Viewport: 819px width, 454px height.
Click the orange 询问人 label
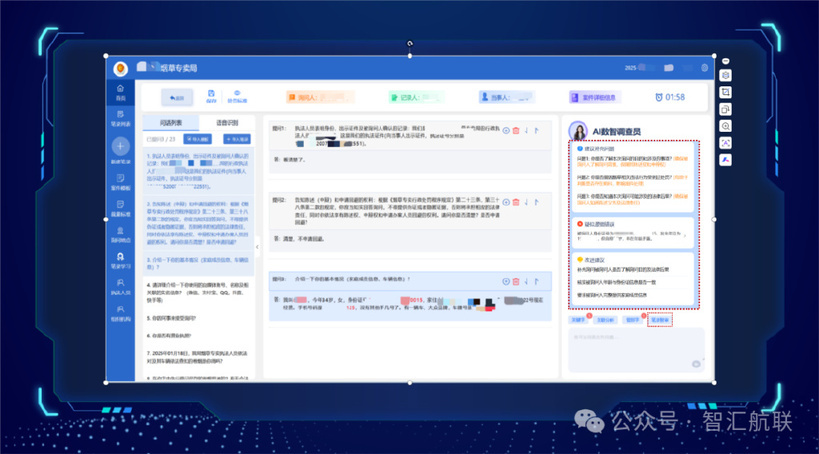(320, 97)
